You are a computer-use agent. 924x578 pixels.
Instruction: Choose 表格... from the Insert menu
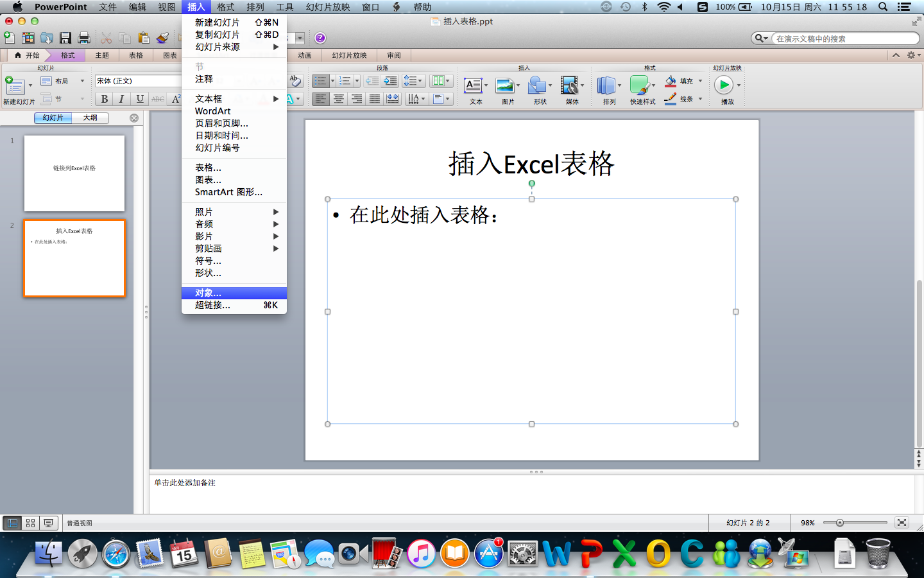(x=234, y=168)
